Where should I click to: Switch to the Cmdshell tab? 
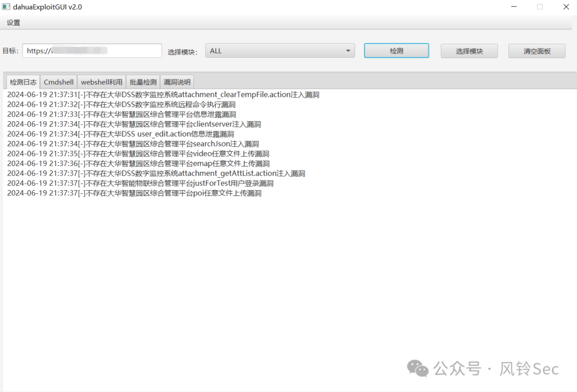tap(59, 82)
